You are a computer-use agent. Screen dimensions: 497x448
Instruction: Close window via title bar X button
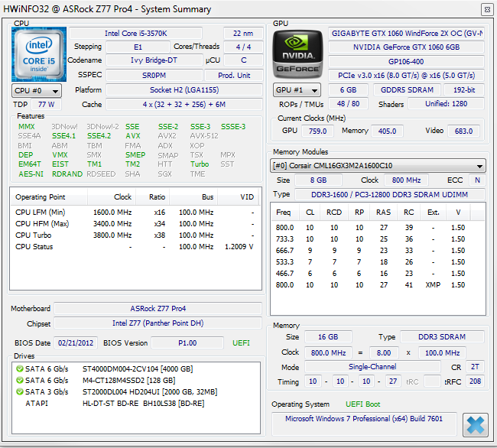[487, 10]
